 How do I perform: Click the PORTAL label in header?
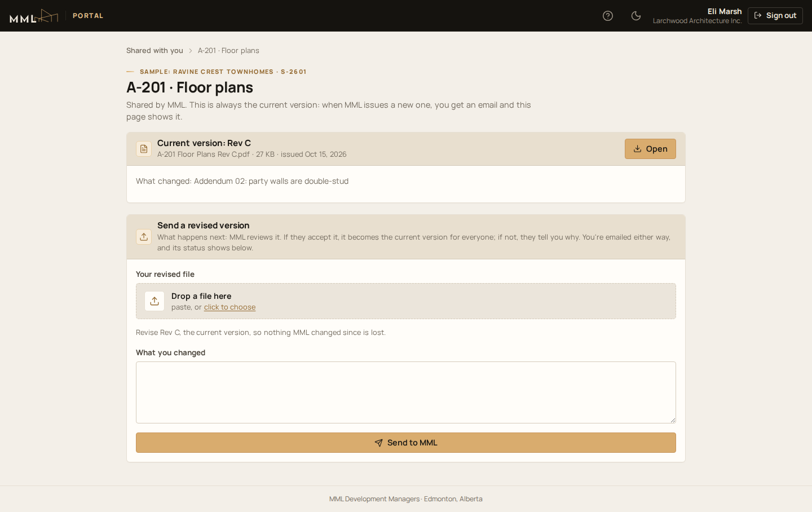tap(88, 16)
